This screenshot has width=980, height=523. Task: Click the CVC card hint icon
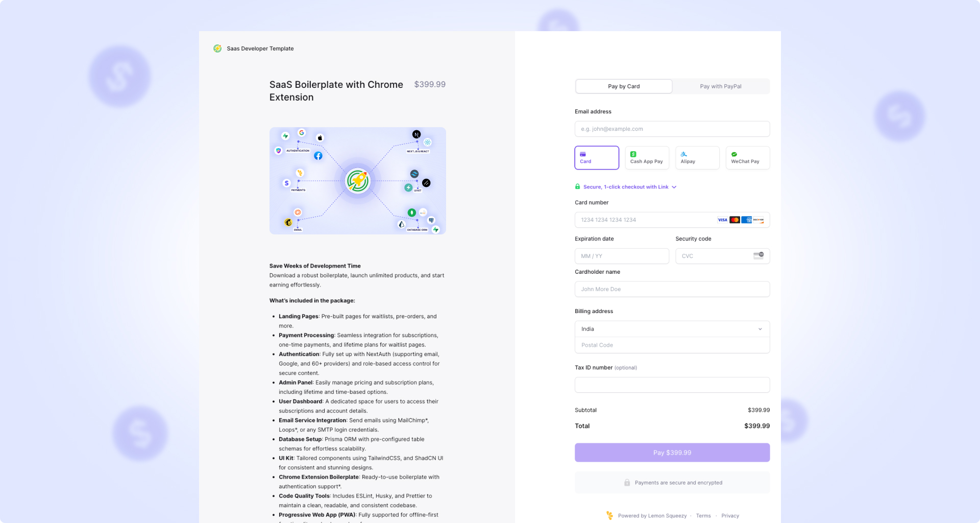[758, 255]
